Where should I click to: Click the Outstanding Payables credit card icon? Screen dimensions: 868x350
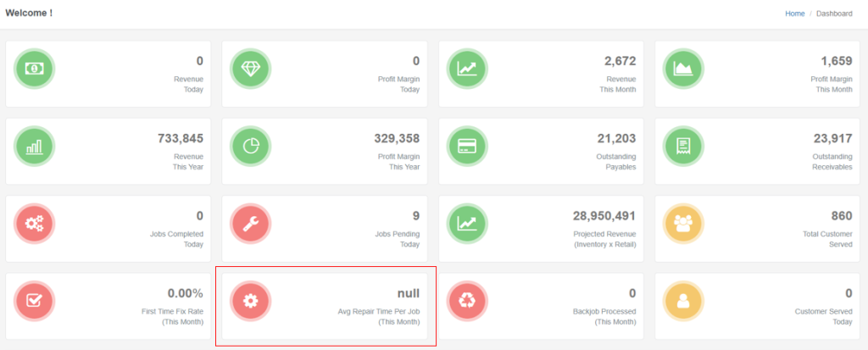(x=467, y=147)
